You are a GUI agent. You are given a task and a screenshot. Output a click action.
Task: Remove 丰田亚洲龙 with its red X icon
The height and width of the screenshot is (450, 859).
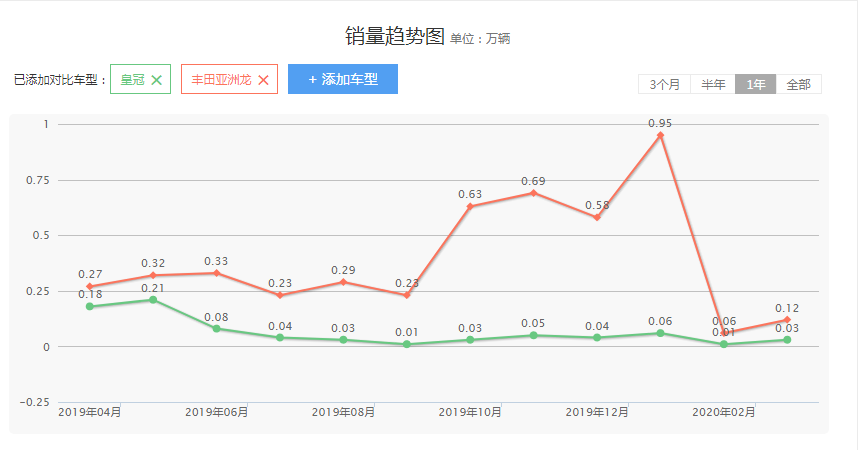tap(263, 80)
